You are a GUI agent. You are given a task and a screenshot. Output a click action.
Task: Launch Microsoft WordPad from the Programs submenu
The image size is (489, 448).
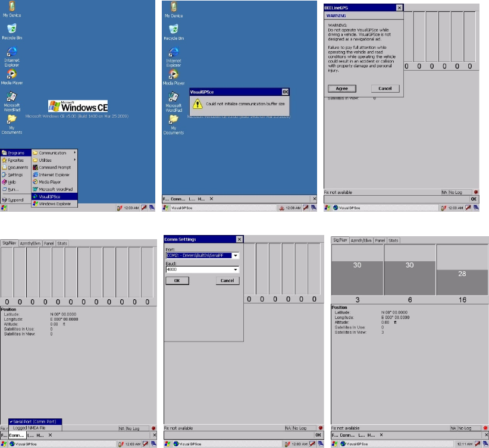coord(55,189)
